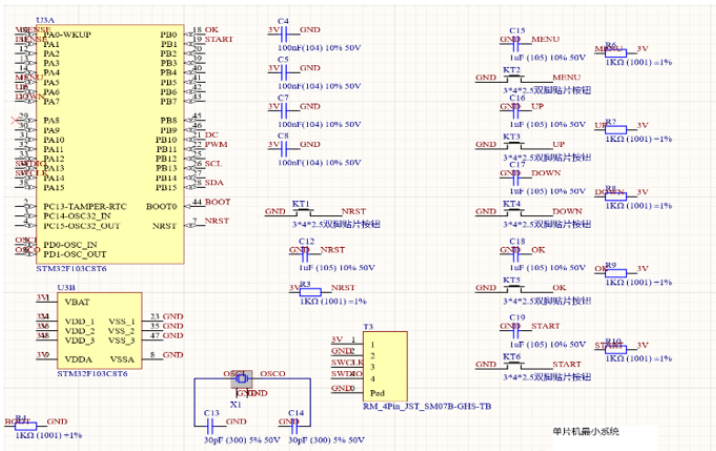
Task: Click the 单片机最小系统 title text
Action: [x=586, y=431]
